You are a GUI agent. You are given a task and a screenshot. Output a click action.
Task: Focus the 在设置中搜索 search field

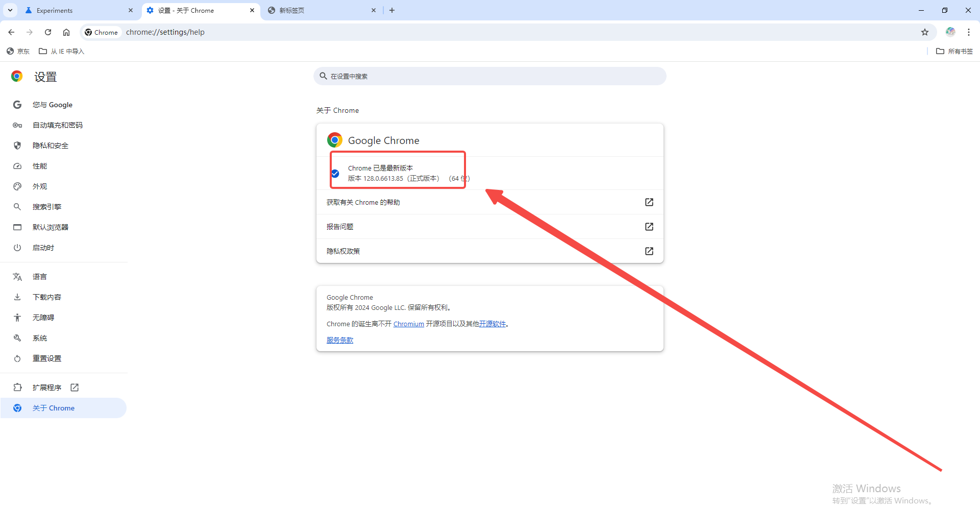point(490,76)
